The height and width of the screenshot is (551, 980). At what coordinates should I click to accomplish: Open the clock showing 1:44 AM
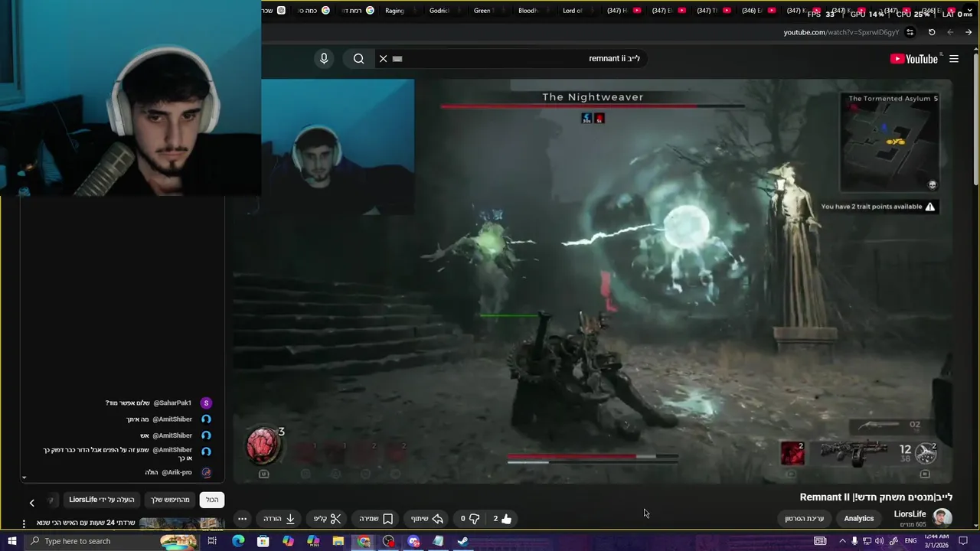pos(938,541)
